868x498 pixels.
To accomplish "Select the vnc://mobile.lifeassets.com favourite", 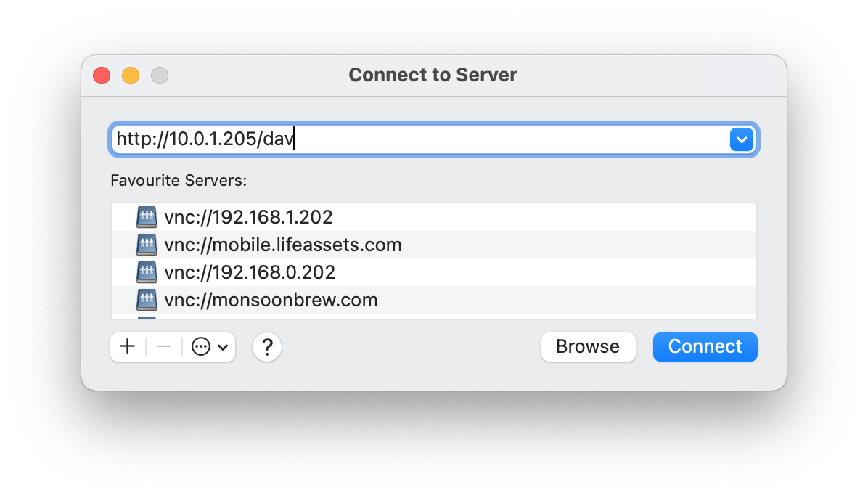I will click(283, 245).
